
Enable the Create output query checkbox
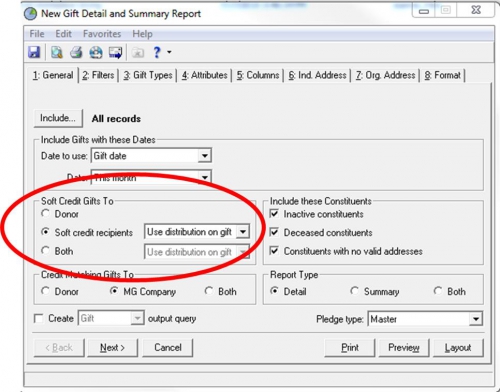[39, 319]
